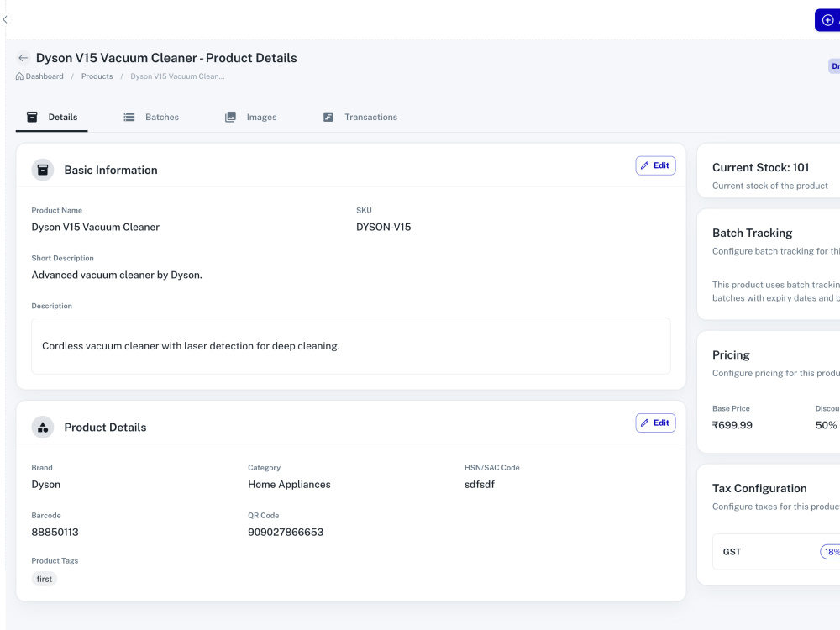Edit the Basic Information section
The image size is (840, 630).
655,165
